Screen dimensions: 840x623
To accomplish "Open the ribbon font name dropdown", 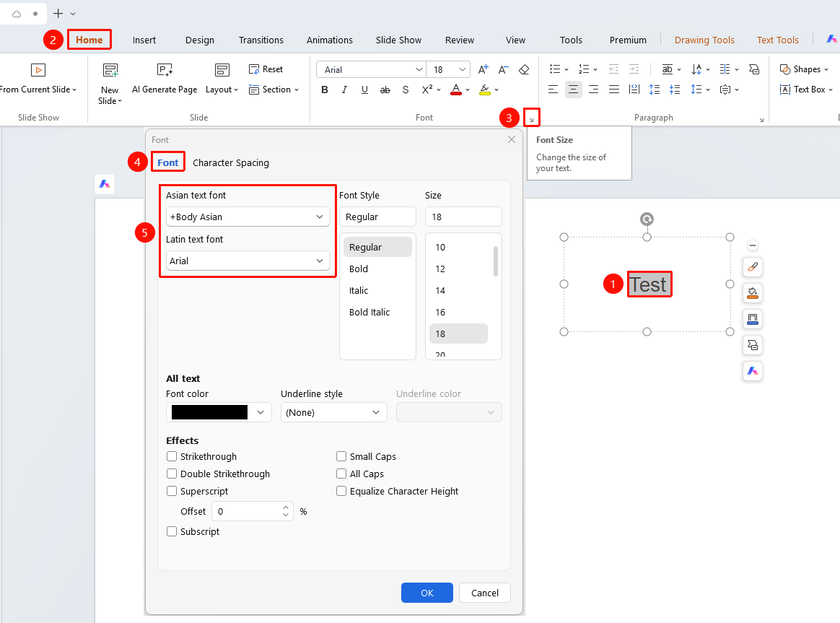I will 419,69.
